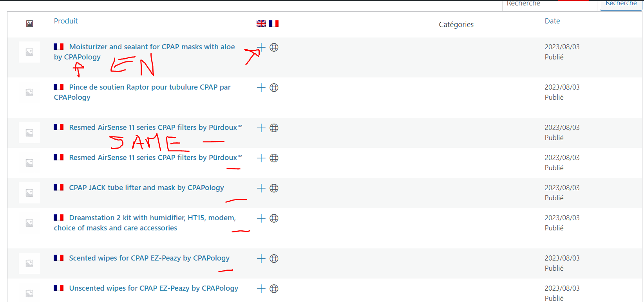
Task: Add translation for Dreamstation 2 kit
Action: pos(261,218)
